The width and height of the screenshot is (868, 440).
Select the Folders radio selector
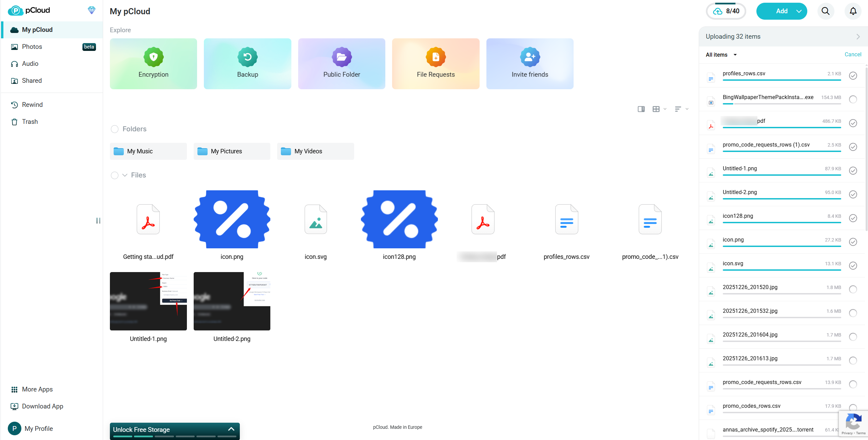point(115,129)
